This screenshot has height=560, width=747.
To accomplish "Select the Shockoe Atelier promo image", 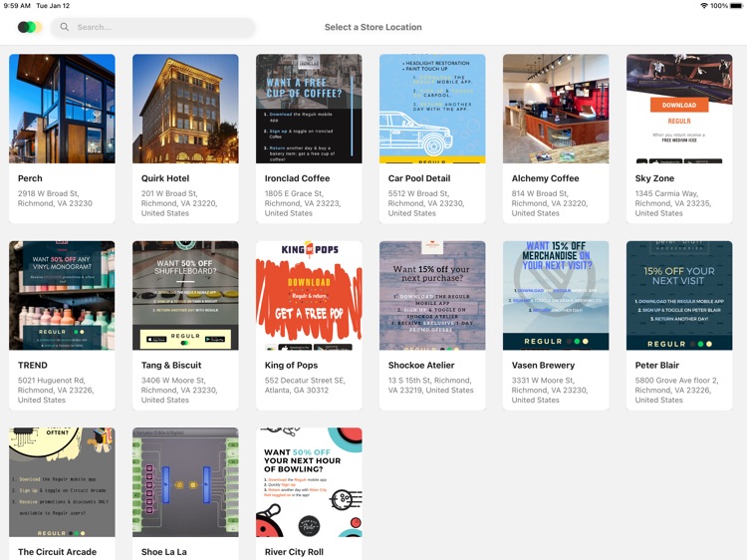I will coord(432,296).
